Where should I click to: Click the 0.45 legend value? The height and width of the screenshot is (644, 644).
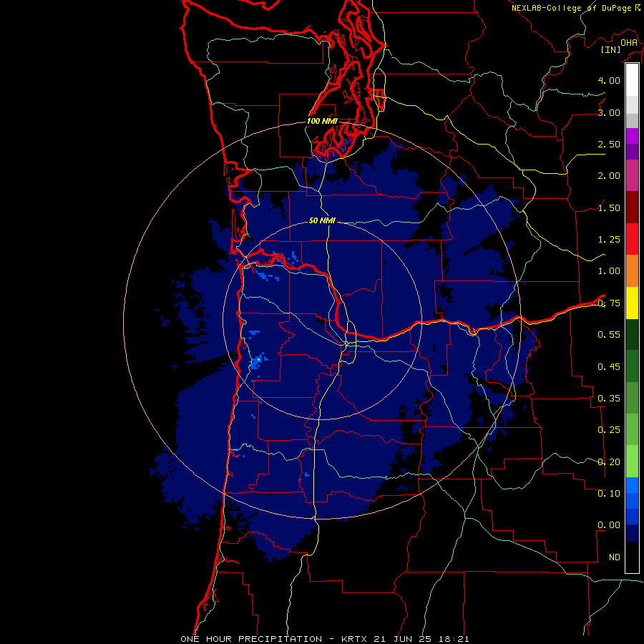click(x=609, y=367)
